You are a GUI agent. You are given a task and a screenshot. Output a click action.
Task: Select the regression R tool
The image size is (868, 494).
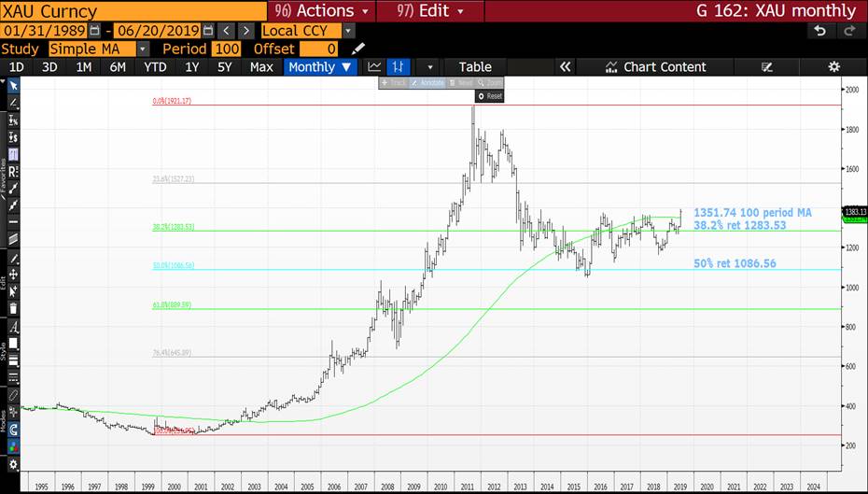13,172
